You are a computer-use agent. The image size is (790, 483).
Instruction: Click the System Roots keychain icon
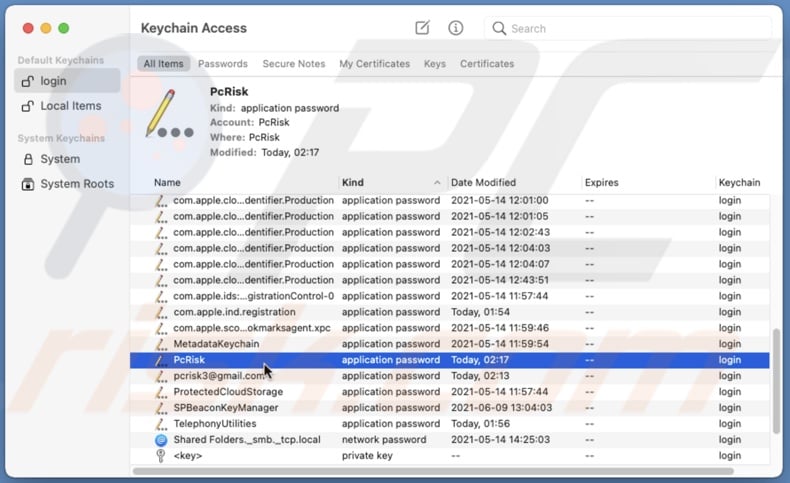(x=27, y=184)
